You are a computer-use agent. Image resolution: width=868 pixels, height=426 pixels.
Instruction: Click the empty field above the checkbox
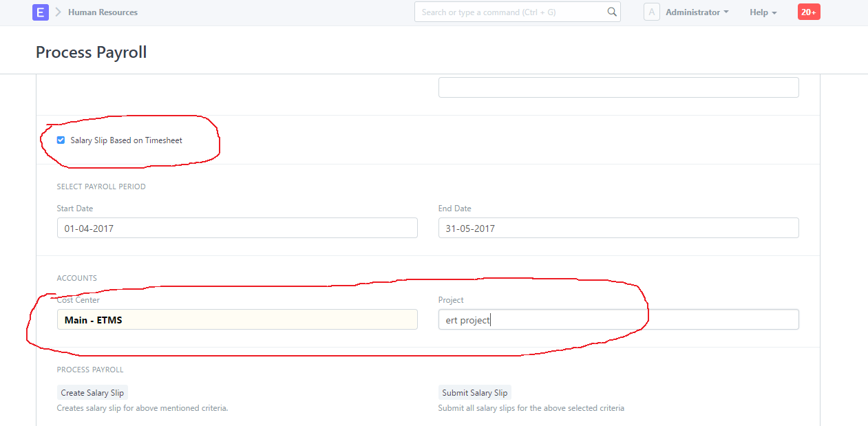[619, 87]
